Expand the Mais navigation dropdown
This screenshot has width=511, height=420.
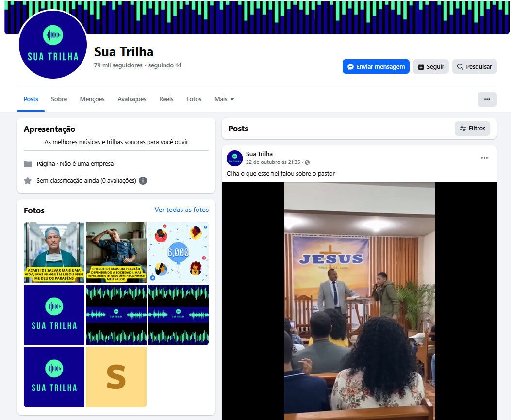pyautogui.click(x=224, y=99)
